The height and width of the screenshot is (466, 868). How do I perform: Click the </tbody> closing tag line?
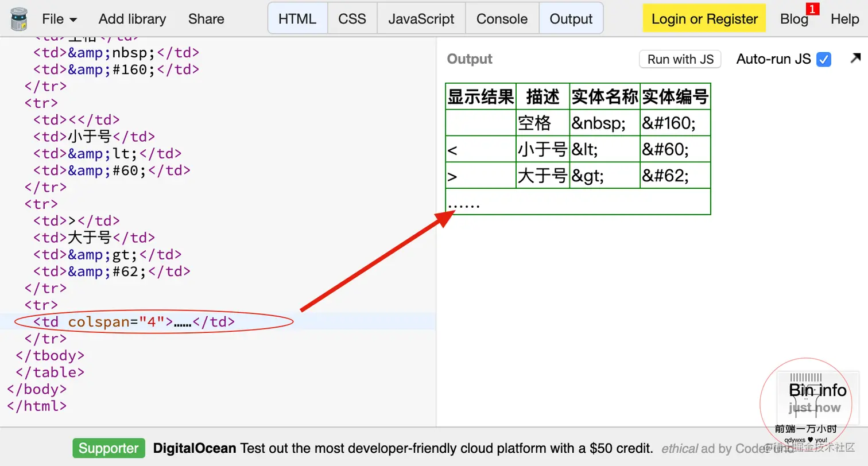[50, 355]
